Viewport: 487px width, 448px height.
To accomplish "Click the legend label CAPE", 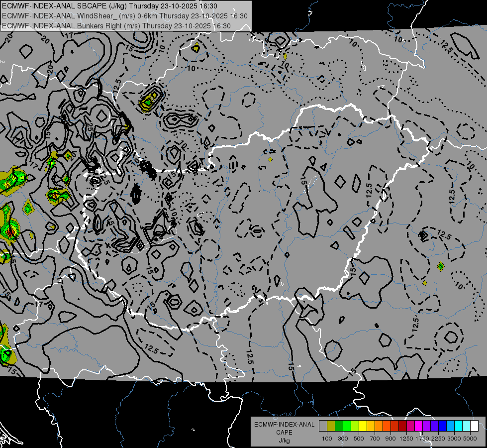I will [284, 433].
